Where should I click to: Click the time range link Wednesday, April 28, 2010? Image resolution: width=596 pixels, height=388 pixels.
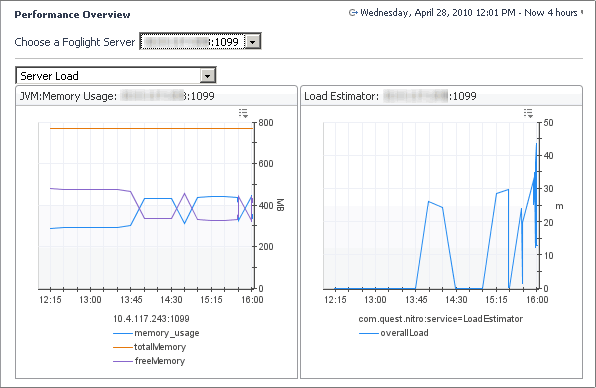pyautogui.click(x=468, y=13)
